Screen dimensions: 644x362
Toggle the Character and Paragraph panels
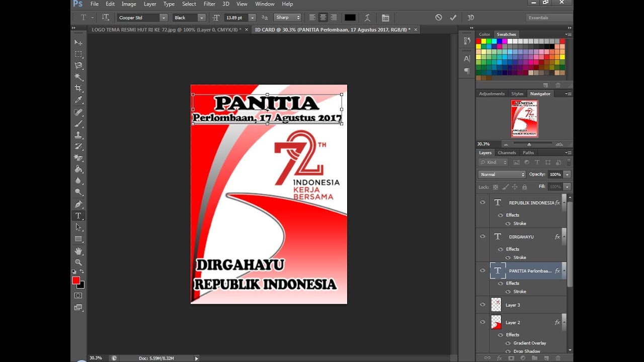[x=385, y=18]
